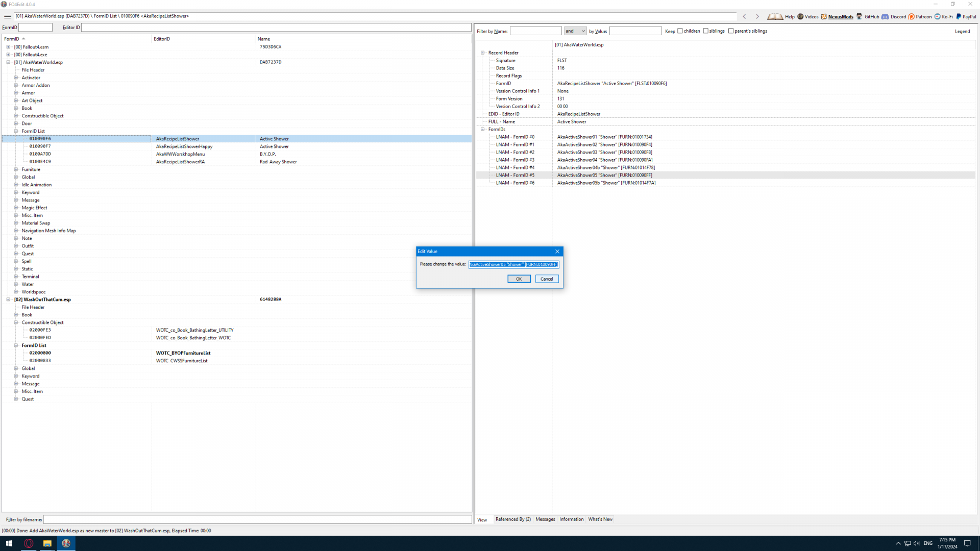Enable Keep parent's siblings checkbox
The width and height of the screenshot is (980, 551).
click(731, 31)
